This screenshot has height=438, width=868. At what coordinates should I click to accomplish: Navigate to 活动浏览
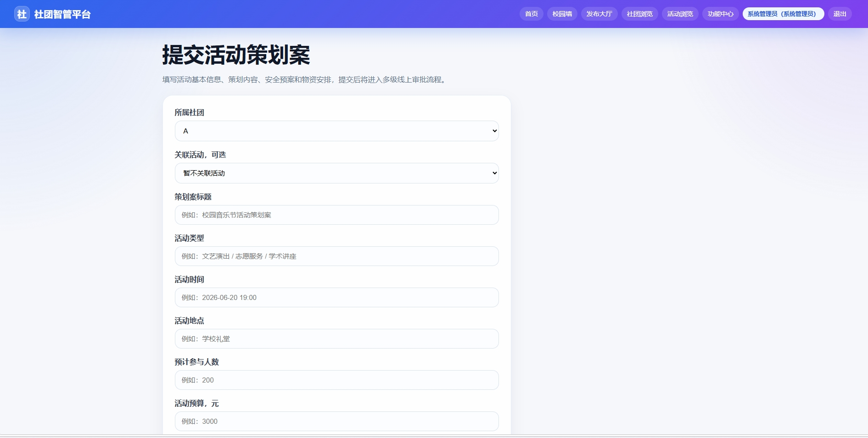[x=680, y=14]
